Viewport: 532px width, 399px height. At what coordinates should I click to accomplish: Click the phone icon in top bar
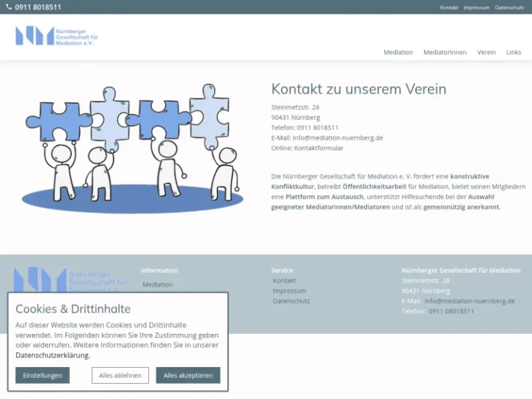[9, 7]
